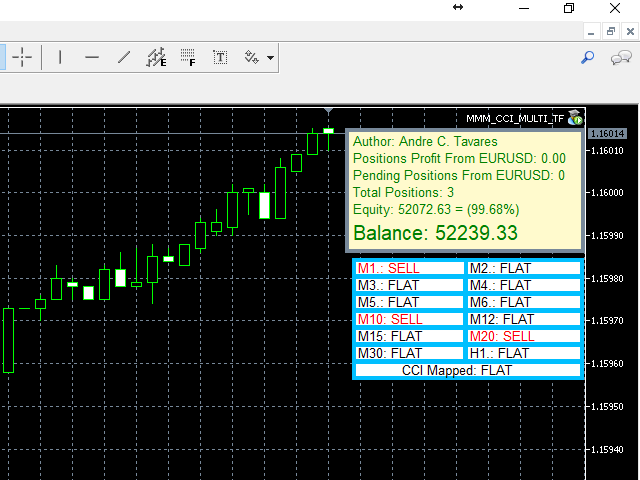Open the search magnifier

(x=587, y=57)
